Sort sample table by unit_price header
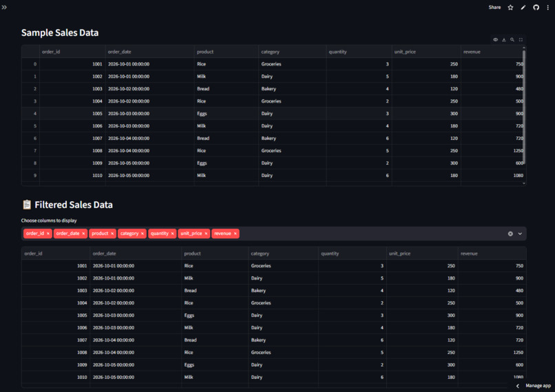 pyautogui.click(x=426, y=52)
